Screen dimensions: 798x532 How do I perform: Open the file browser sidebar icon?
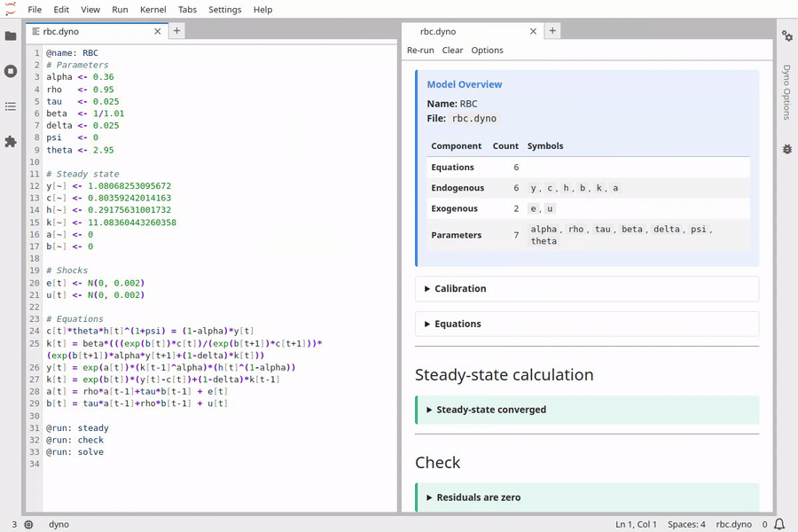(11, 36)
